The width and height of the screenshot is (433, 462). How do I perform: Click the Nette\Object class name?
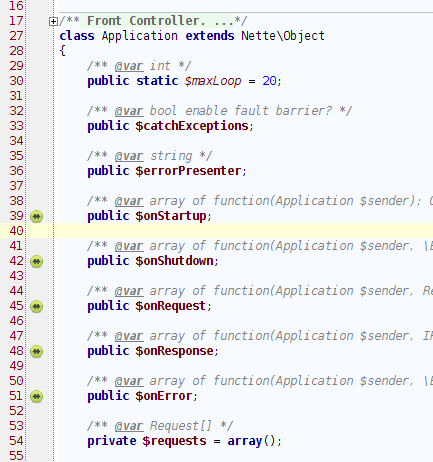pos(283,36)
